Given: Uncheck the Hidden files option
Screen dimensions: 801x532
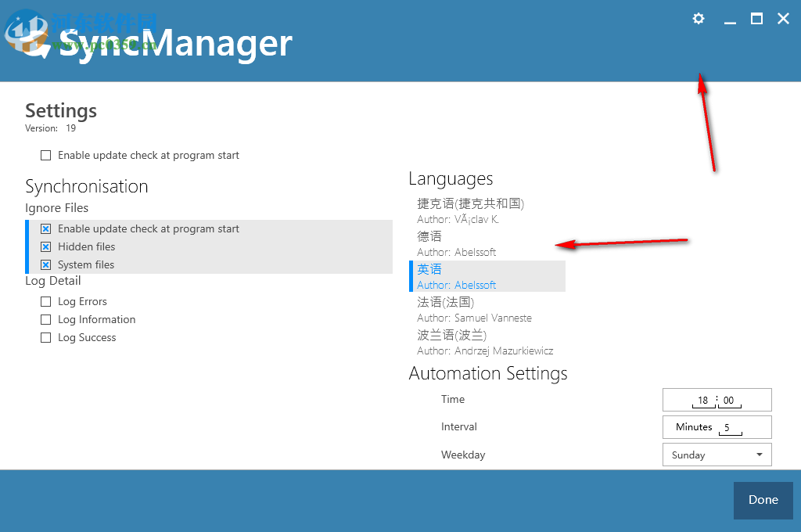Looking at the screenshot, I should (x=45, y=246).
